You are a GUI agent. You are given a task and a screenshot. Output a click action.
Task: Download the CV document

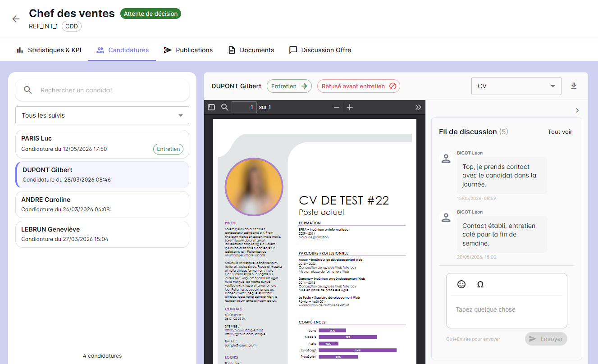[x=574, y=86]
